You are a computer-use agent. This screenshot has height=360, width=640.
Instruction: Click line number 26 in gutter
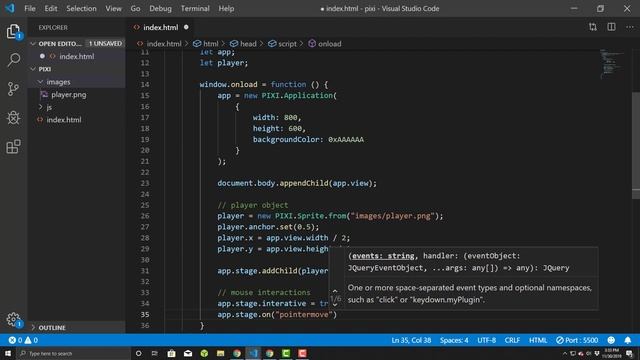(x=145, y=216)
